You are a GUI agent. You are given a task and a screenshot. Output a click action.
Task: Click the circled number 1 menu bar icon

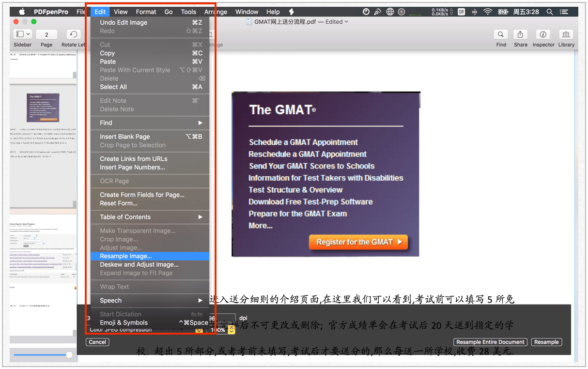tap(402, 12)
